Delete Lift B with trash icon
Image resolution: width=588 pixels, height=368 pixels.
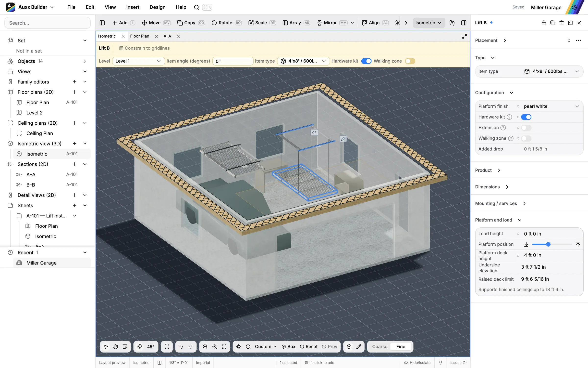[562, 23]
